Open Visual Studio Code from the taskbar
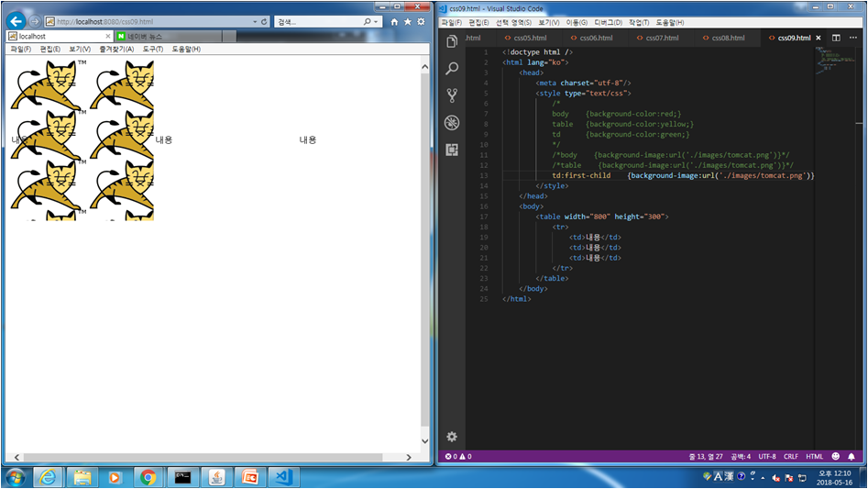The width and height of the screenshot is (868, 489). 283,477
